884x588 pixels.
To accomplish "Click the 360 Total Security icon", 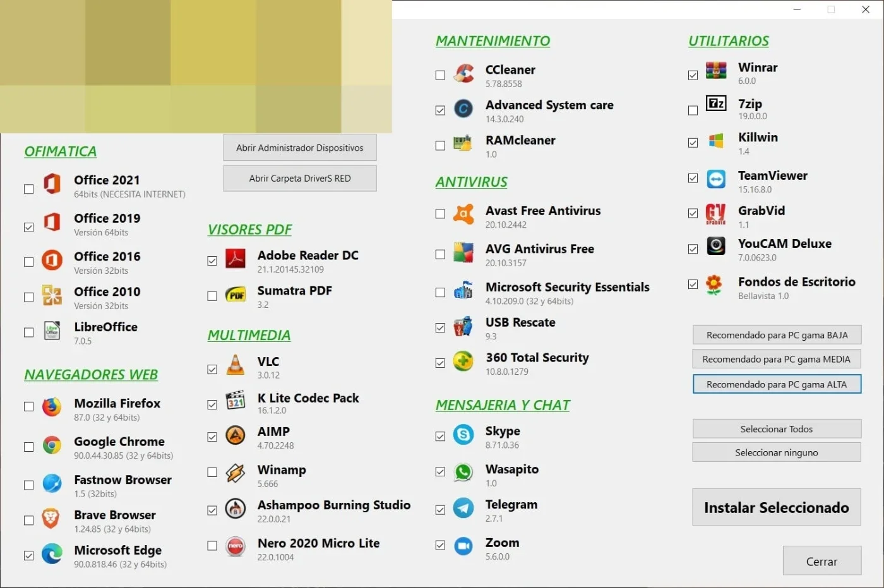I will coord(463,361).
